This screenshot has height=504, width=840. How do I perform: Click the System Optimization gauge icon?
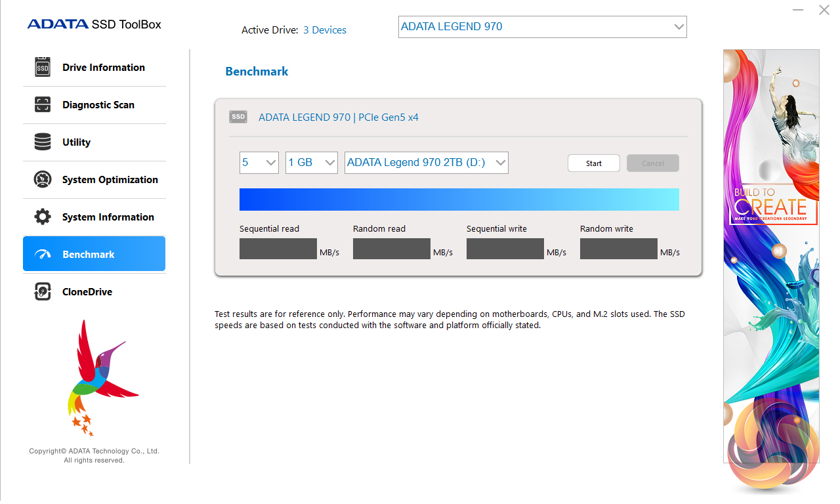pos(43,180)
